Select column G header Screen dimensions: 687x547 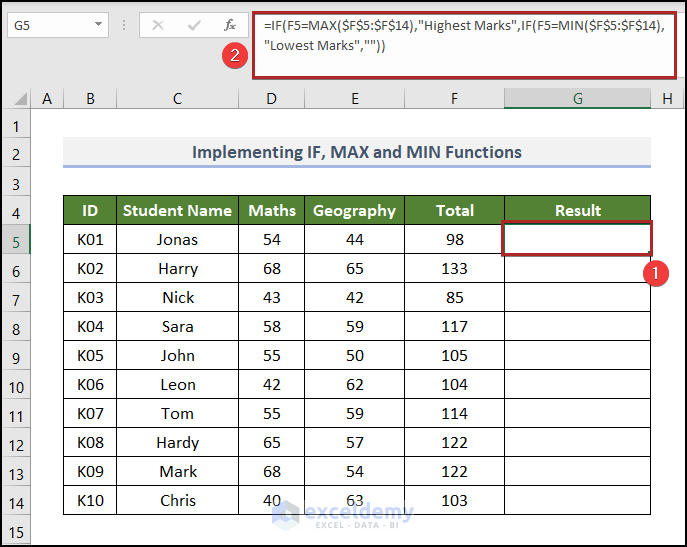[x=577, y=97]
